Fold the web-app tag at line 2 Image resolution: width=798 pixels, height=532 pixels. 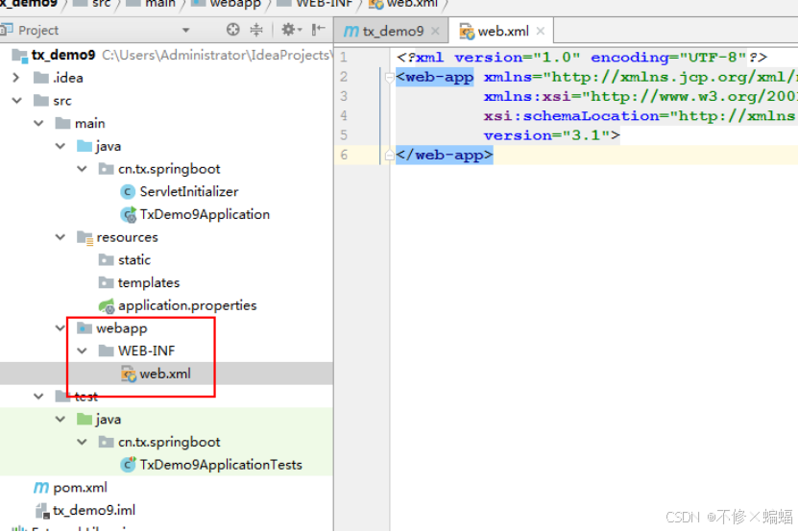tap(389, 78)
